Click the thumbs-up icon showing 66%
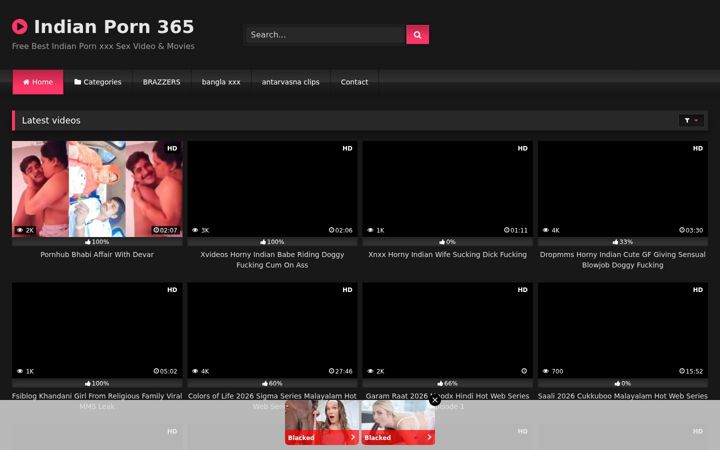The image size is (720, 450). (440, 383)
